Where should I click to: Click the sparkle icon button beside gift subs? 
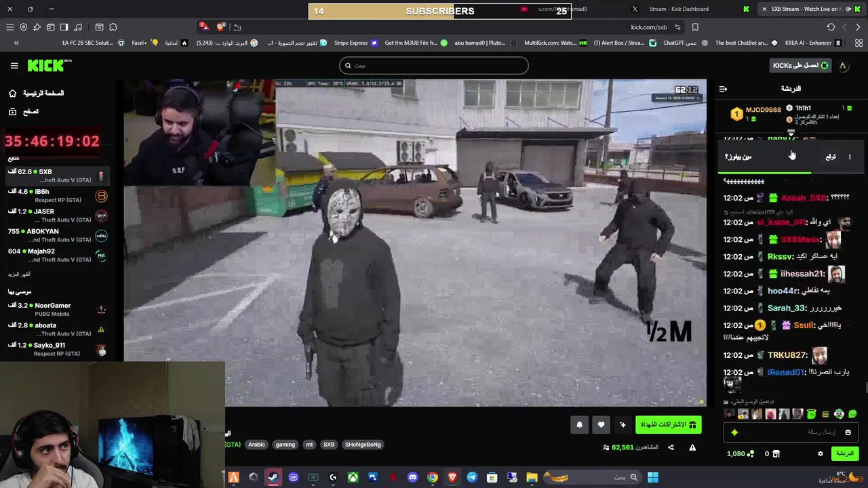(x=623, y=425)
